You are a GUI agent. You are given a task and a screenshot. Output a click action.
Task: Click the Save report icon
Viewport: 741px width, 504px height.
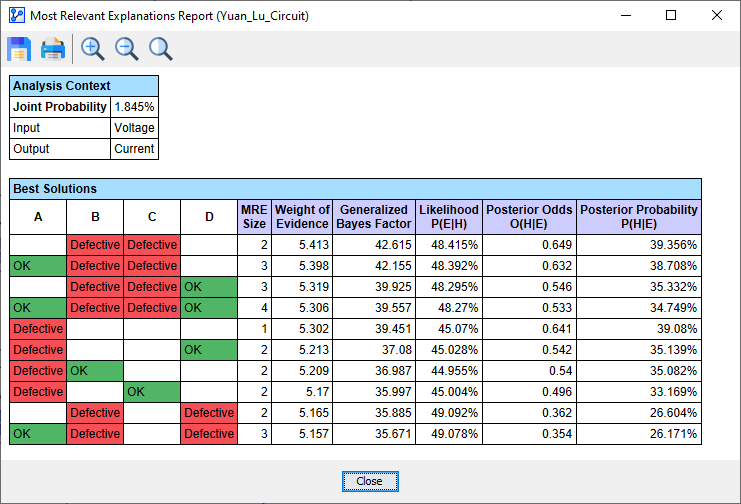coord(20,49)
